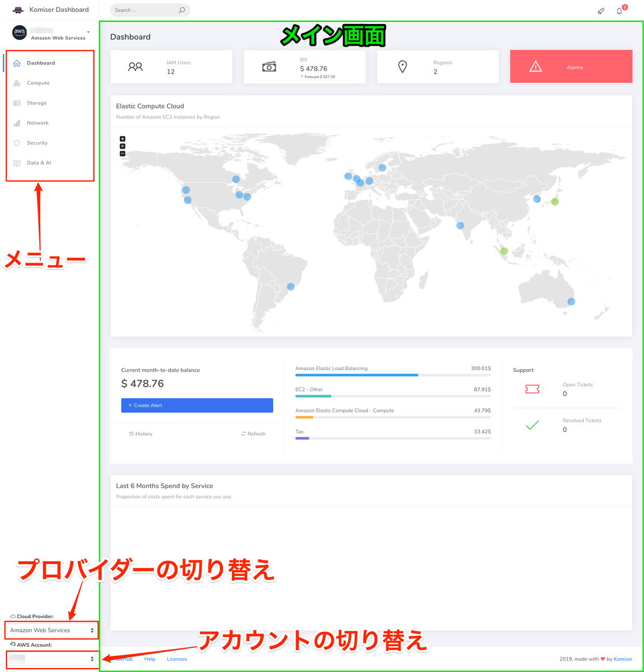Expand the account dropdown arrow beside AWS logo
Viewport: 644px width, 672px height.
pos(88,32)
